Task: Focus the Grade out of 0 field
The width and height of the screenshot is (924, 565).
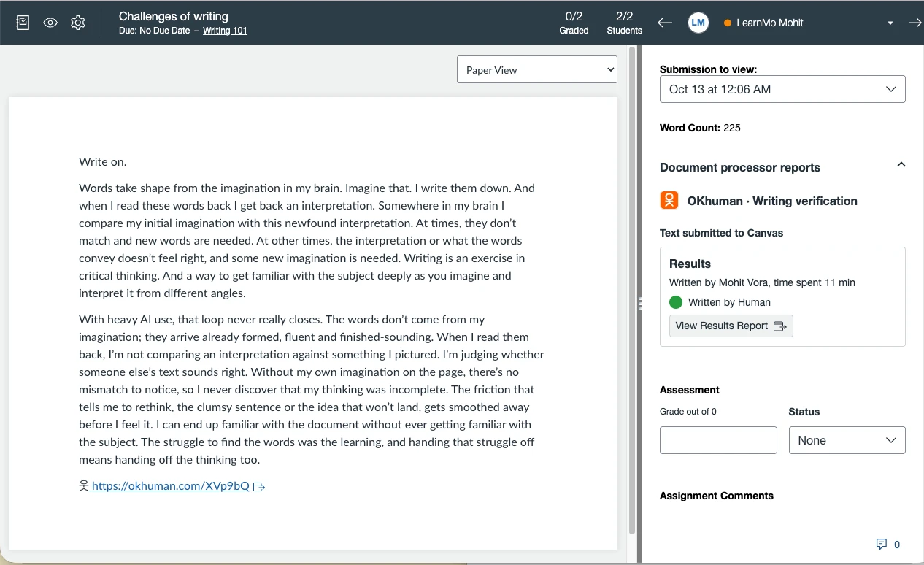Action: pyautogui.click(x=718, y=440)
